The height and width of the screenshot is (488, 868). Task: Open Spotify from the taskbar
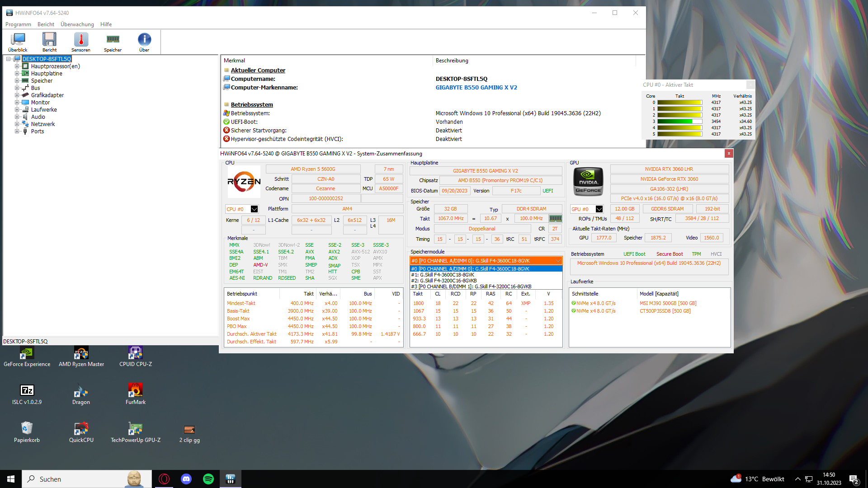[208, 479]
